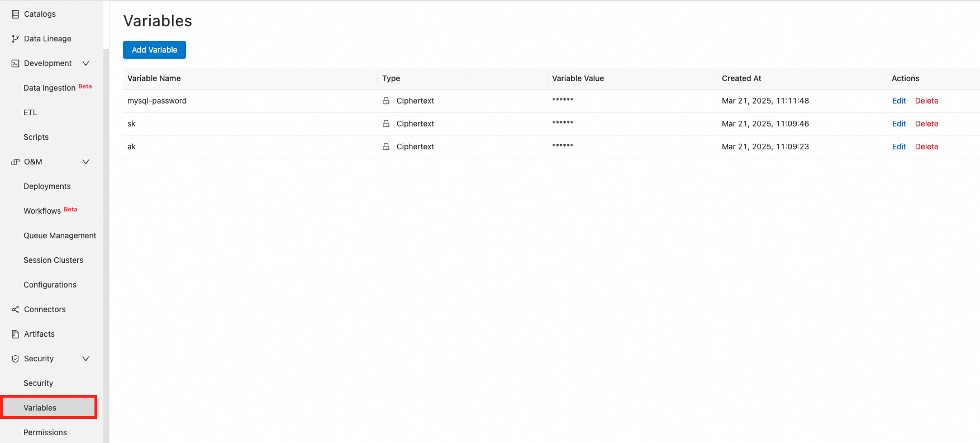Click the Connectors share icon

15,309
